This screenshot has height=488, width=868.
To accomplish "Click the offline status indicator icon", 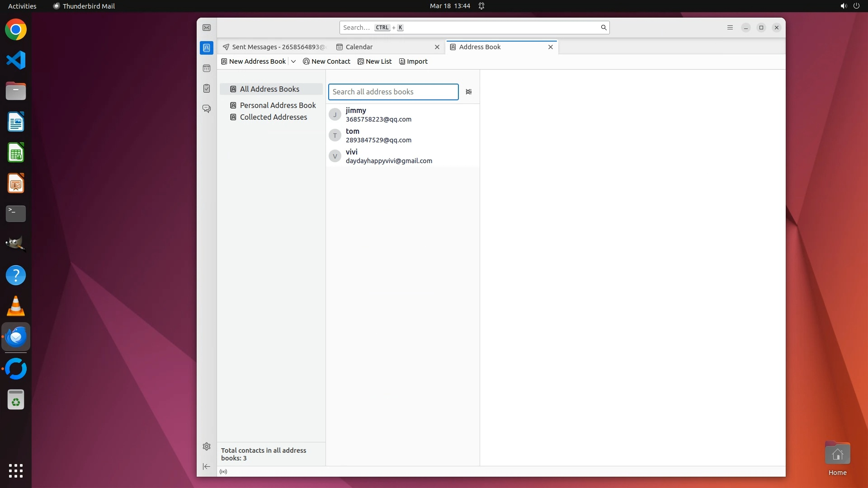I will click(x=223, y=472).
